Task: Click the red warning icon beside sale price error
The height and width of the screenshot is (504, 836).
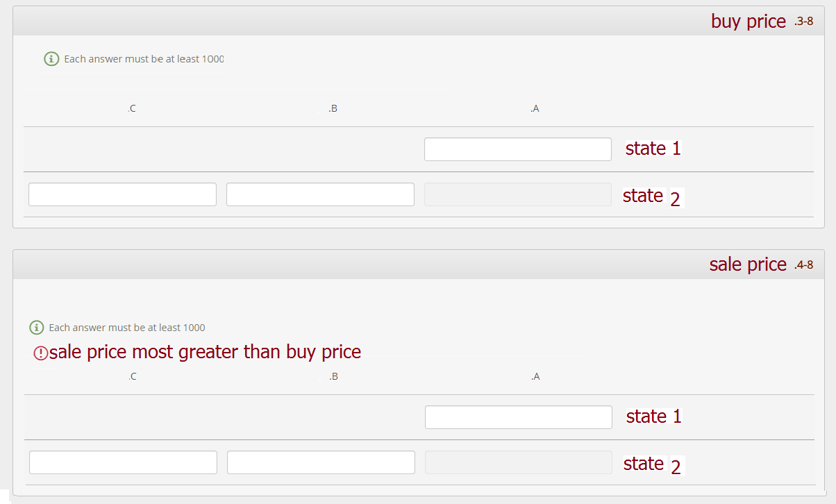Action: click(x=41, y=353)
